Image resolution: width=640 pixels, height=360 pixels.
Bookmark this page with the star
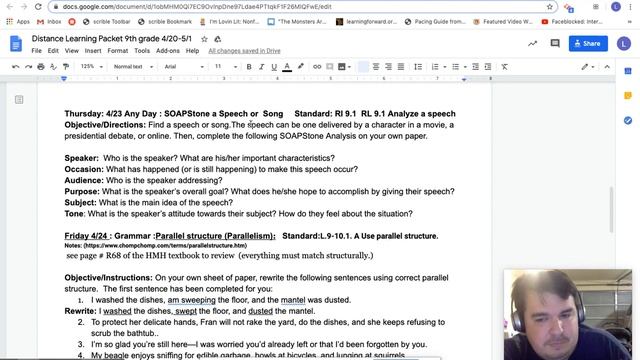pos(550,7)
